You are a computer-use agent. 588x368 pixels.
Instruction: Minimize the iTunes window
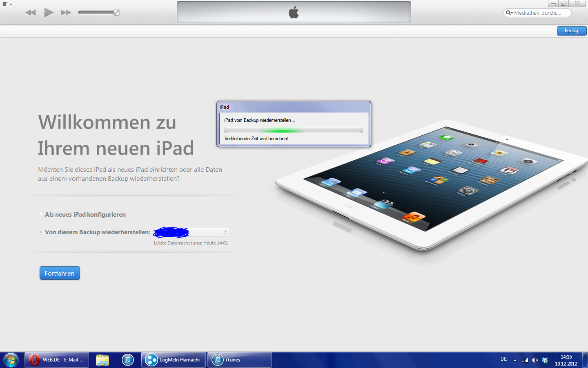click(553, 3)
